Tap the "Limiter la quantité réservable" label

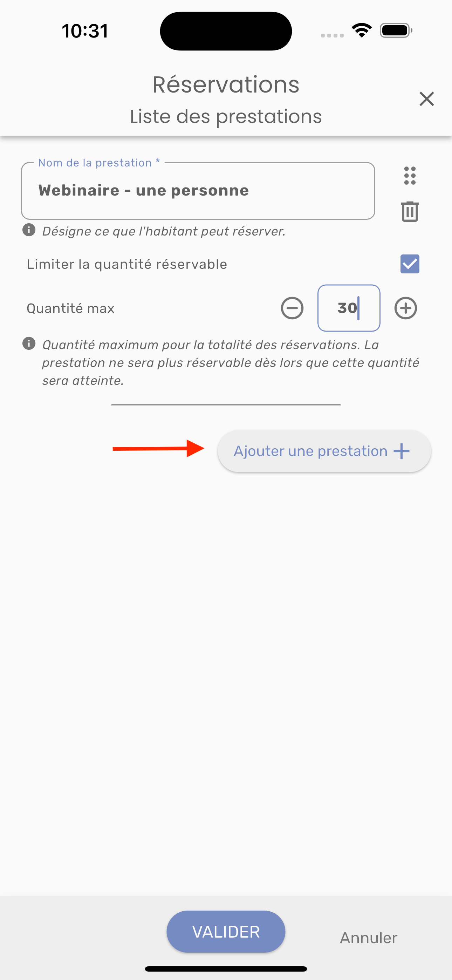tap(127, 264)
